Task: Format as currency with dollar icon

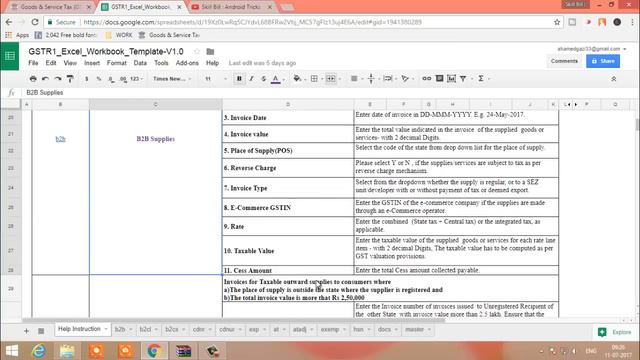Action: click(87, 79)
